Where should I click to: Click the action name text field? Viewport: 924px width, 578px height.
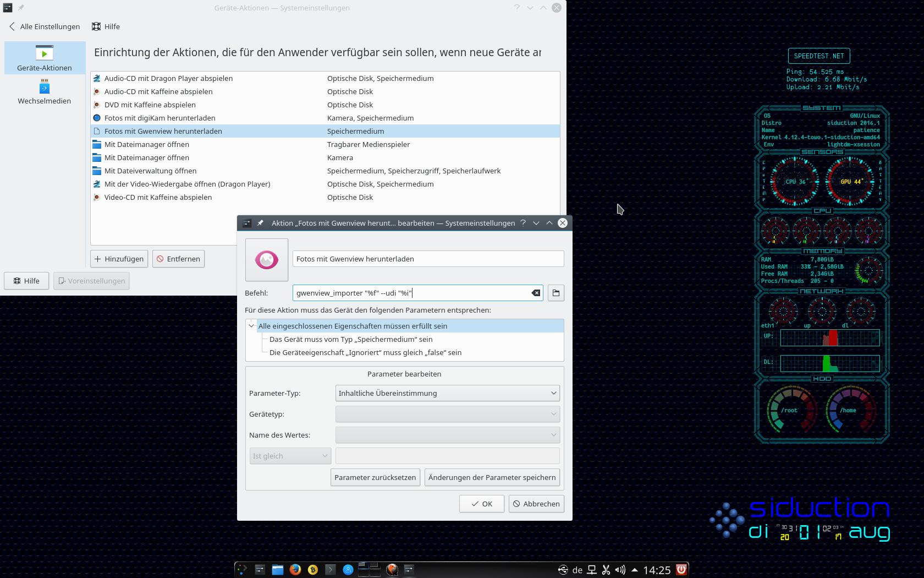click(428, 259)
